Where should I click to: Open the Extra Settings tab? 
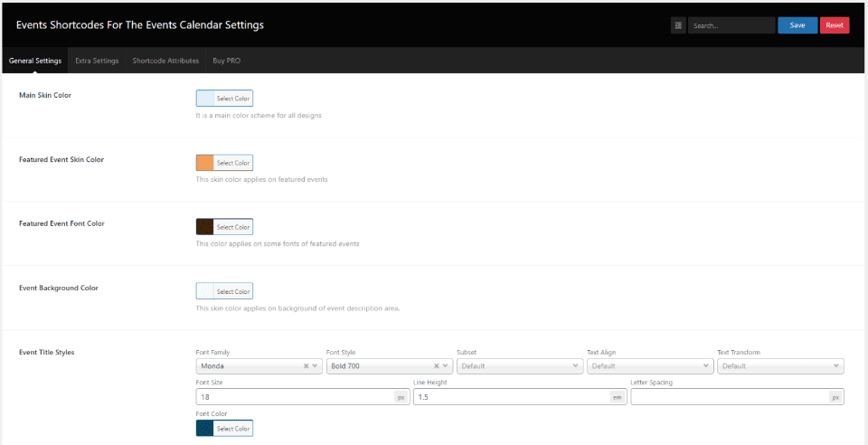97,61
